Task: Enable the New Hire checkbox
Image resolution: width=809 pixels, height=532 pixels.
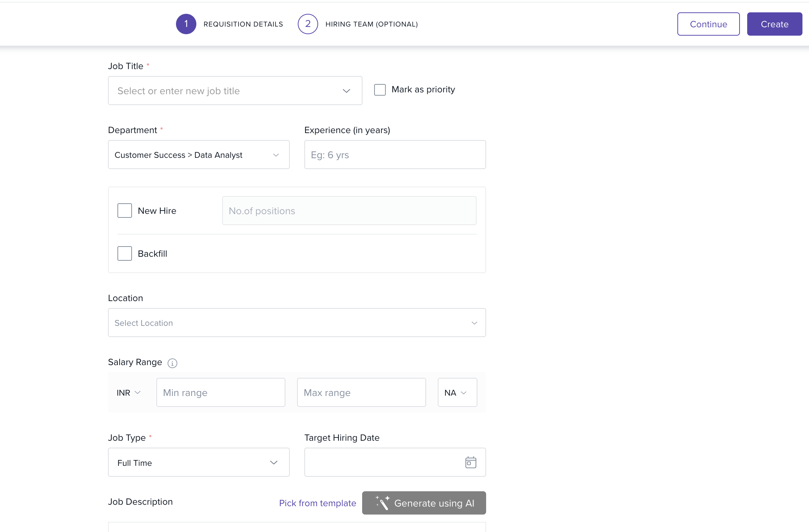Action: click(125, 211)
